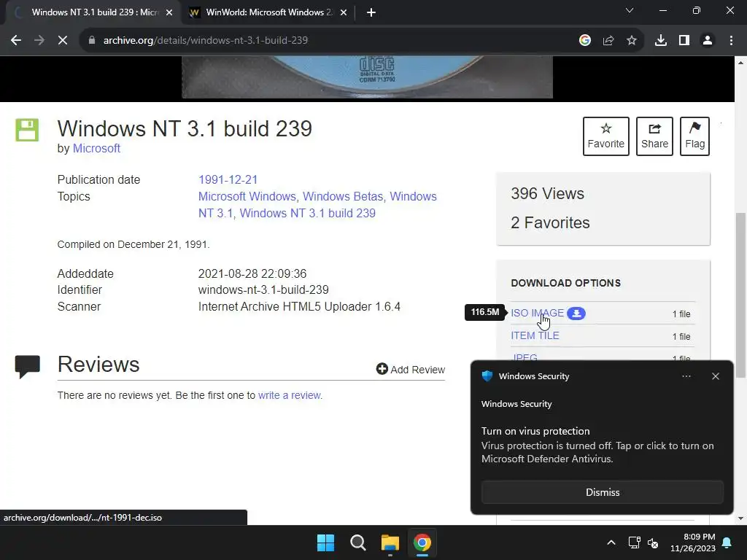Open File Explorer from the taskbar
This screenshot has width=747, height=560.
point(390,542)
